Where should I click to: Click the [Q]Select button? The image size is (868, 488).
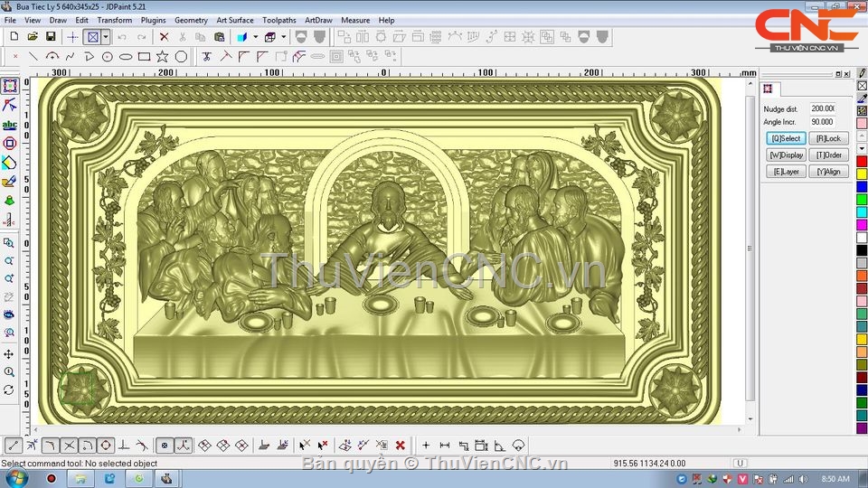click(x=786, y=138)
